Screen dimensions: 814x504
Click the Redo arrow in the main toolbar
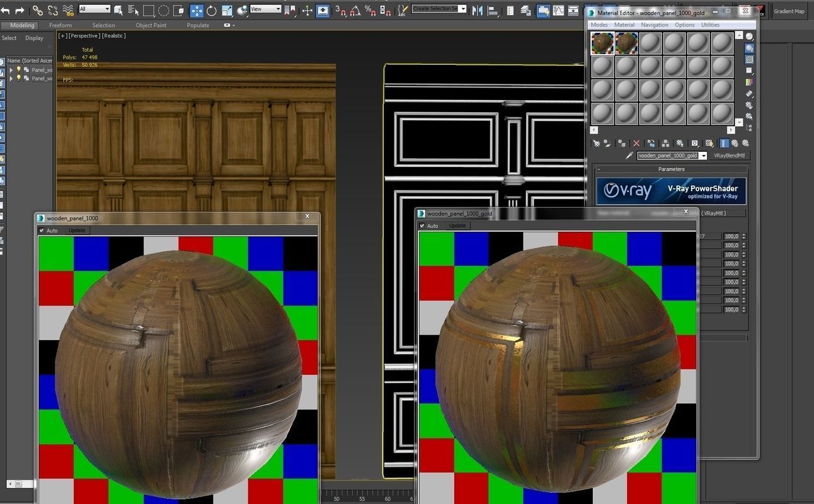pos(20,10)
